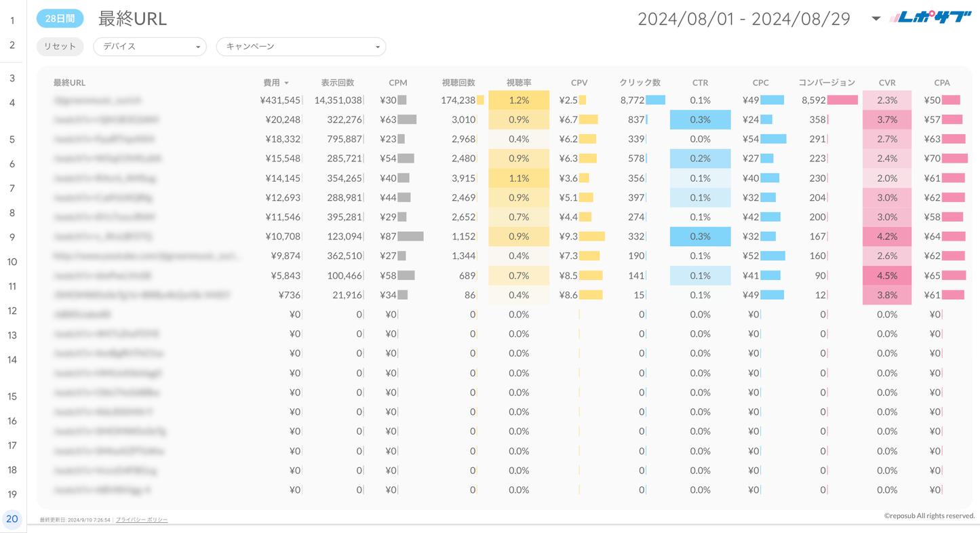
Task: Click the ¥9.3 CPV cell
Action: [x=568, y=237]
